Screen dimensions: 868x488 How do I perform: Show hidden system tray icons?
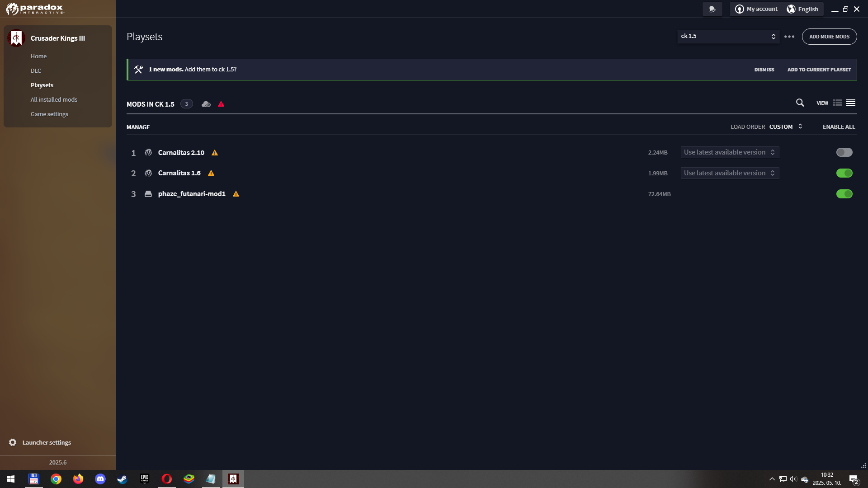pos(772,479)
